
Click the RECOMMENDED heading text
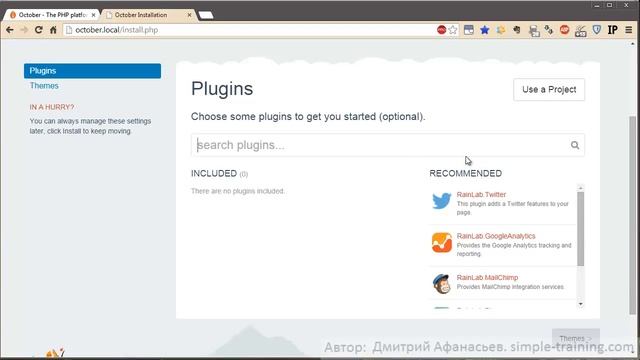tap(465, 173)
